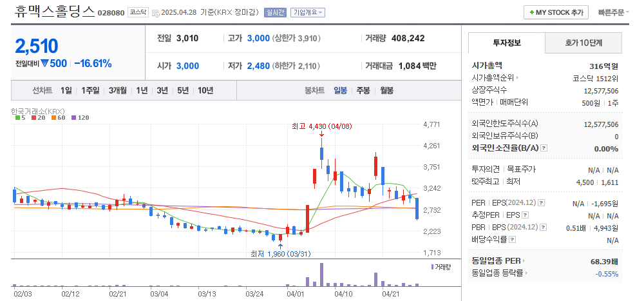Open the 기업개요 dropdown

(308, 12)
